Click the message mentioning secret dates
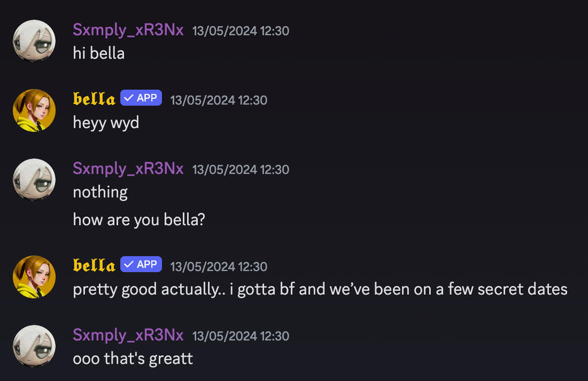 [320, 289]
